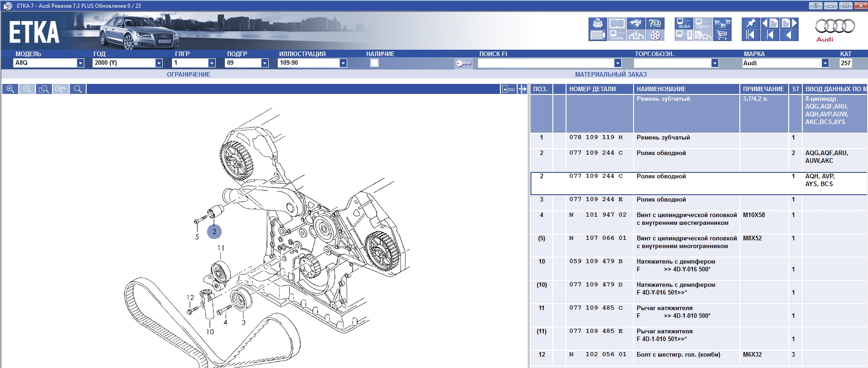Expand the МОДЕЛЬ dropdown showing A8Q

80,63
